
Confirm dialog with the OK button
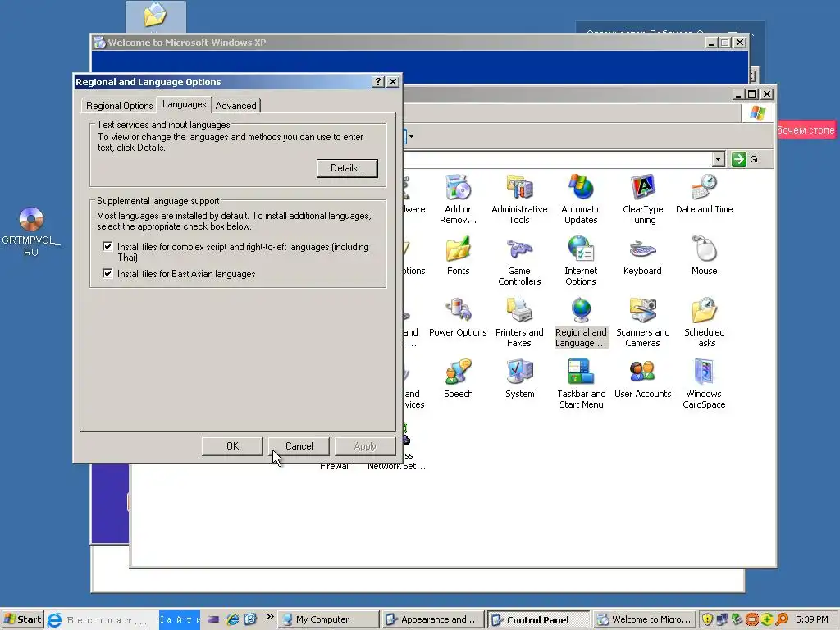point(232,446)
